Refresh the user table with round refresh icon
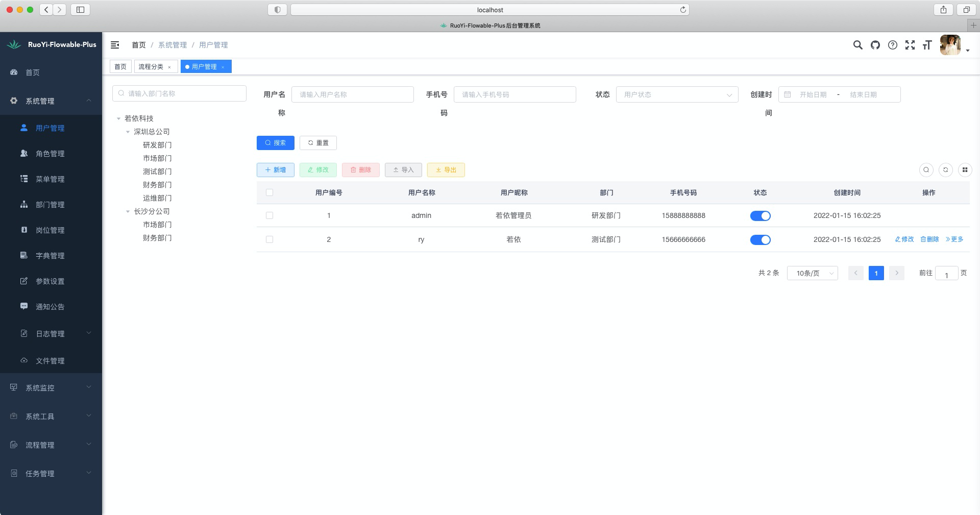 (x=946, y=170)
